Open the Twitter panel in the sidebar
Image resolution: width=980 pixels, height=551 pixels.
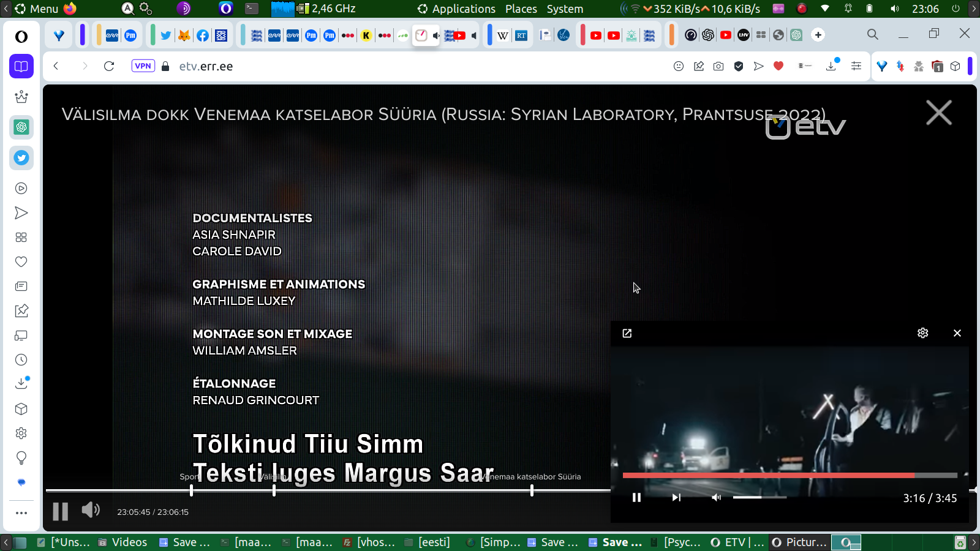pos(21,158)
